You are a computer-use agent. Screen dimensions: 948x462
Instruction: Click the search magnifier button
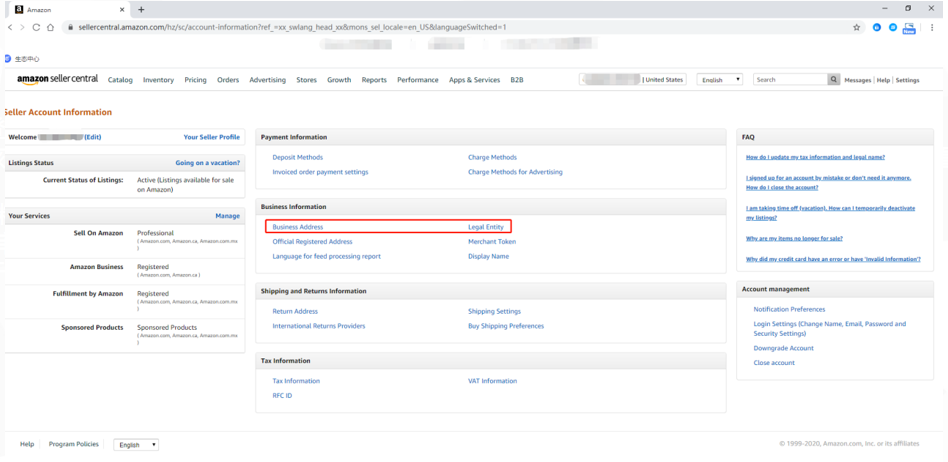click(x=834, y=80)
